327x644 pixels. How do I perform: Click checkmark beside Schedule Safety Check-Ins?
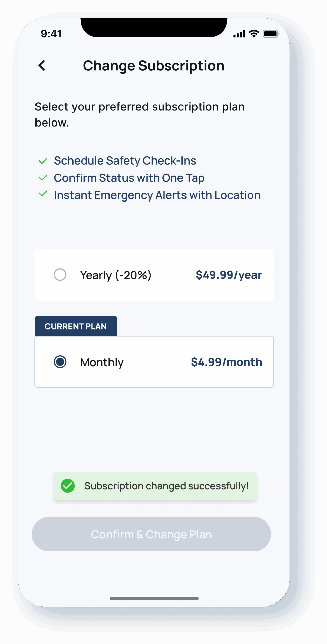pyautogui.click(x=43, y=161)
